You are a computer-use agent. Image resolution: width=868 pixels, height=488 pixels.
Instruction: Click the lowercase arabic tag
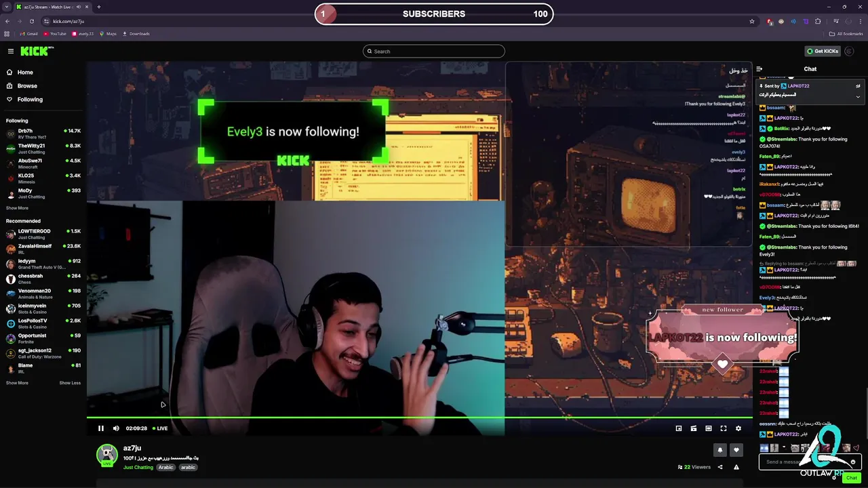pyautogui.click(x=188, y=467)
